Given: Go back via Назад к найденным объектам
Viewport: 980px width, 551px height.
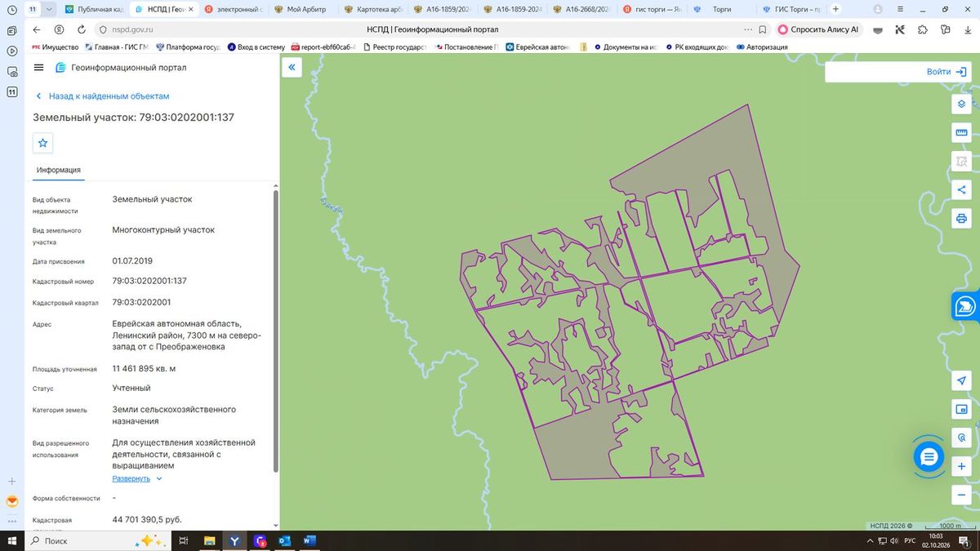Looking at the screenshot, I should pos(102,96).
